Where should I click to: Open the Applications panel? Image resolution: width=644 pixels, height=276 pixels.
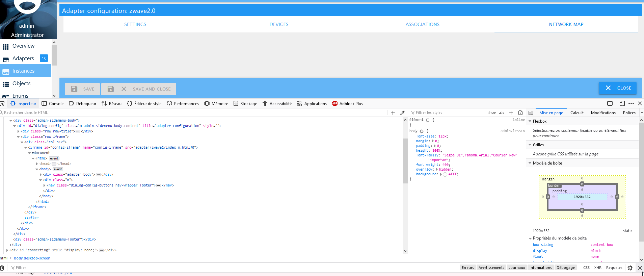coord(312,104)
